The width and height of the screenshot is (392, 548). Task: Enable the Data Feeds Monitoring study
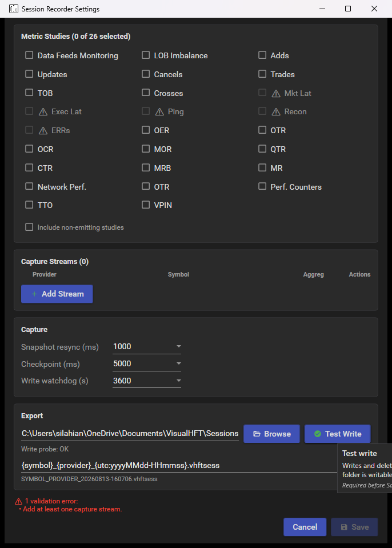29,55
